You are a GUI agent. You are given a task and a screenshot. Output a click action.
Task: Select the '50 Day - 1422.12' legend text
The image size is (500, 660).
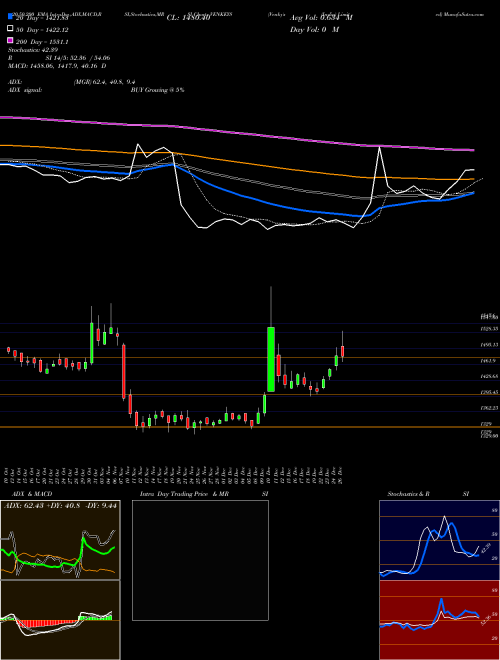[x=43, y=30]
